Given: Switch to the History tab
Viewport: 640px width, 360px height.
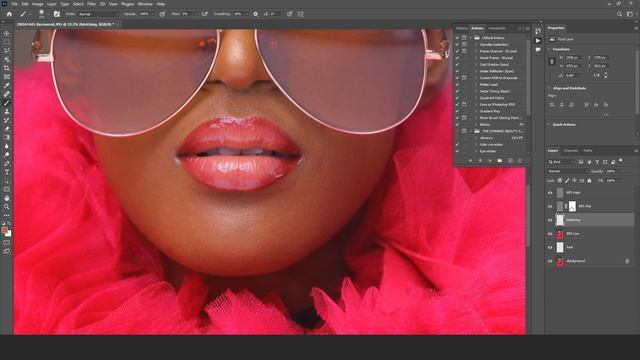Looking at the screenshot, I should point(462,28).
